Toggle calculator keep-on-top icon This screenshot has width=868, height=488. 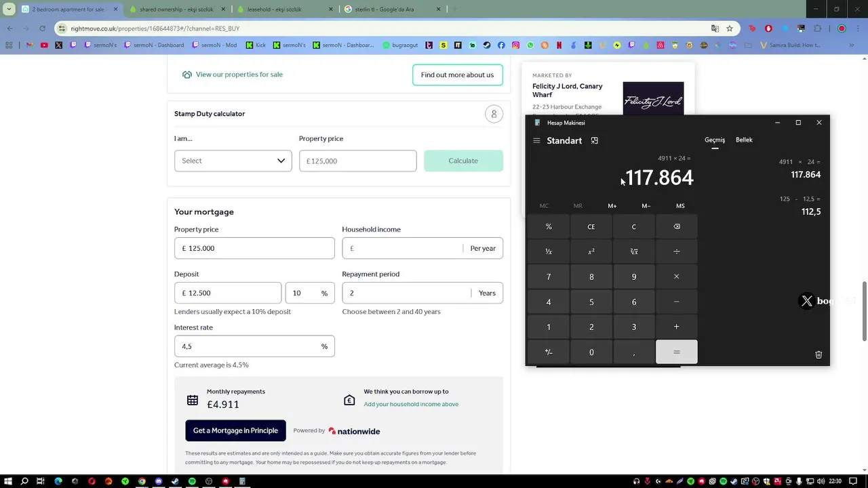click(595, 140)
